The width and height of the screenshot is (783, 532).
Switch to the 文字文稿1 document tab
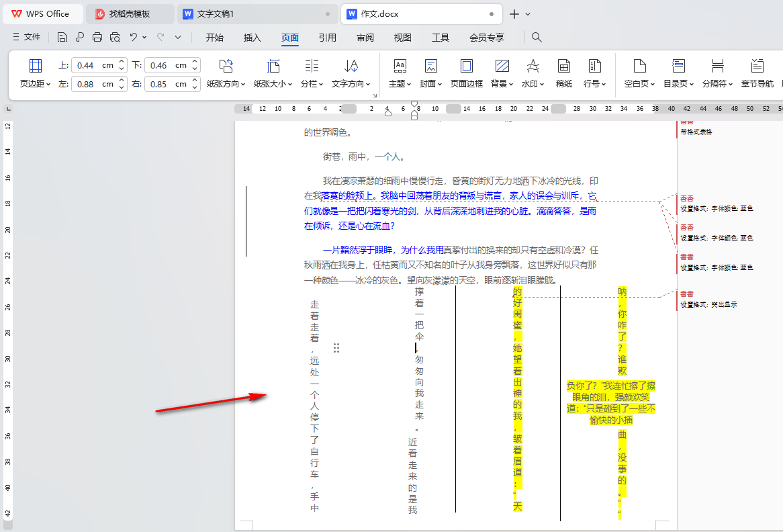(257, 14)
